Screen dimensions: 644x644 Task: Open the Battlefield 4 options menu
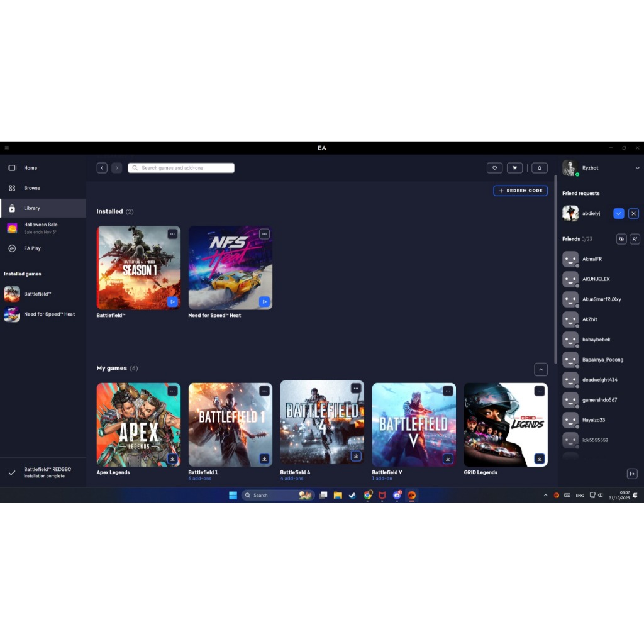pos(356,389)
